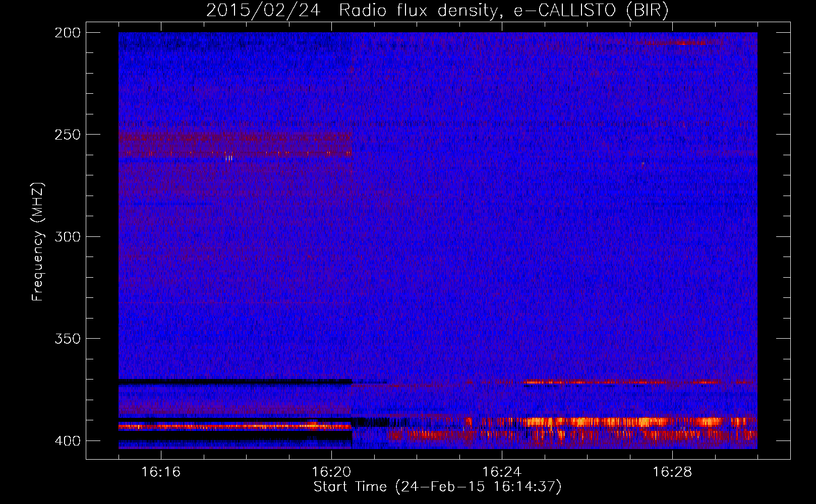Click the 'Frequency (MHZ)' axis label
Screen dimensions: 816x504
38,242
